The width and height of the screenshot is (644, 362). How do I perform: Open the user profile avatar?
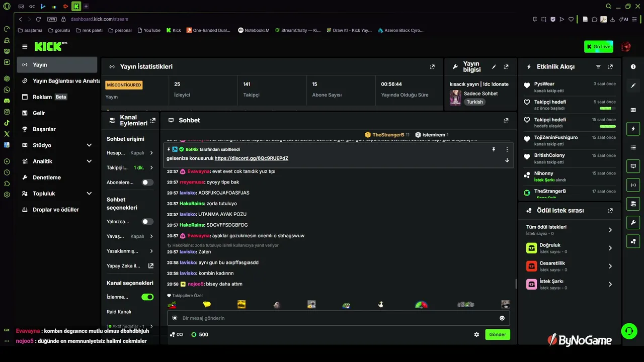click(x=626, y=47)
